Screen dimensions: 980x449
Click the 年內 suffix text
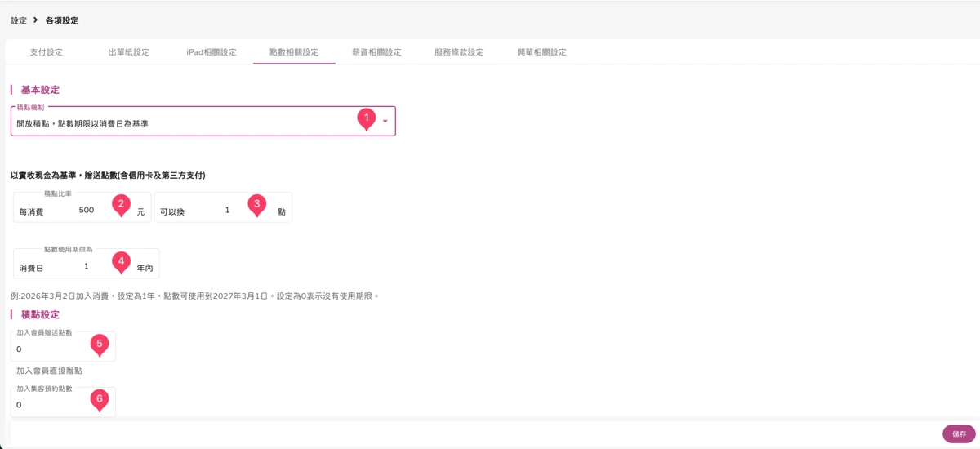coord(145,268)
